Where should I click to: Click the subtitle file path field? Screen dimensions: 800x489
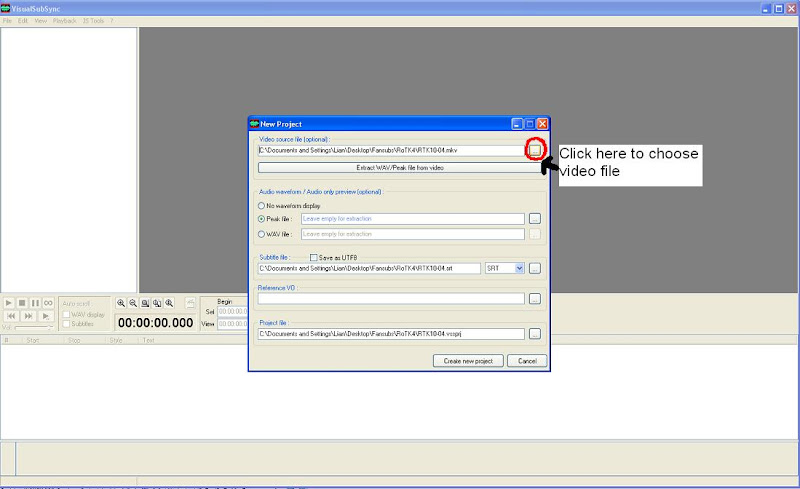tap(369, 268)
